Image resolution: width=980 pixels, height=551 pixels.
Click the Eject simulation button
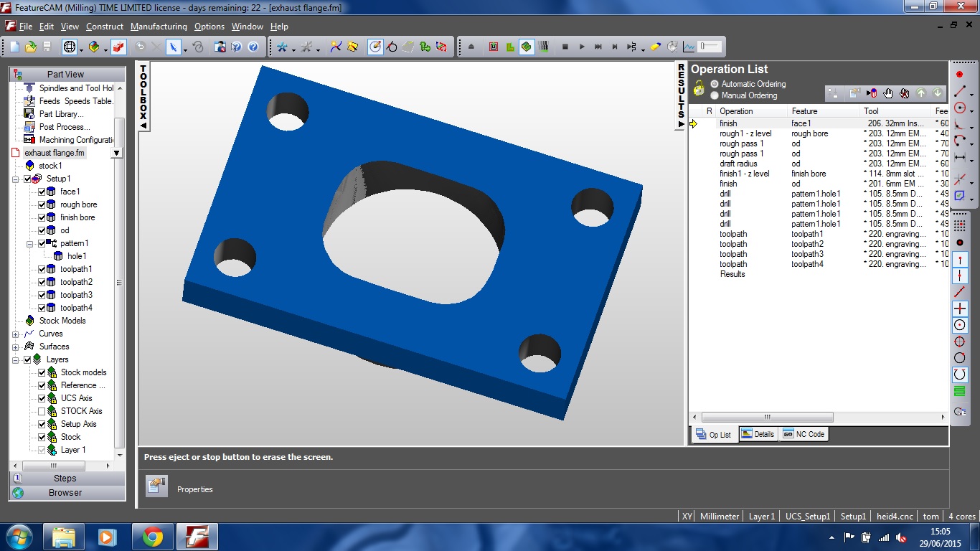pyautogui.click(x=471, y=47)
